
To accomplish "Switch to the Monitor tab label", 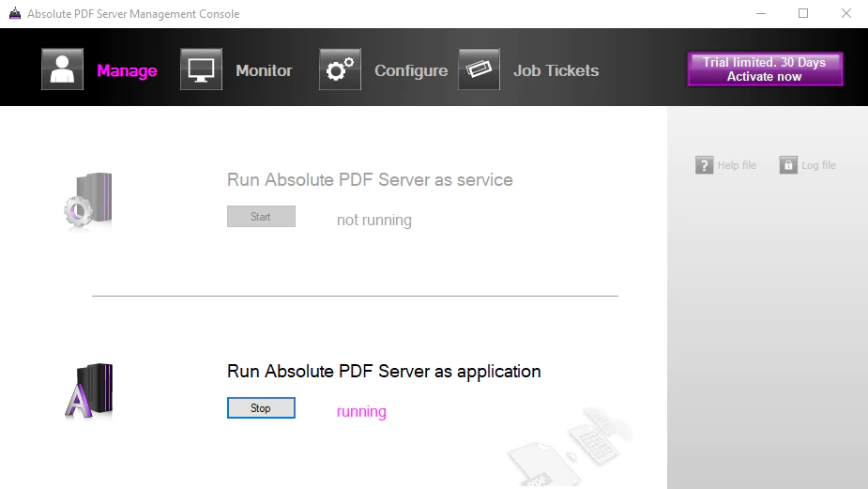I will pyautogui.click(x=264, y=70).
